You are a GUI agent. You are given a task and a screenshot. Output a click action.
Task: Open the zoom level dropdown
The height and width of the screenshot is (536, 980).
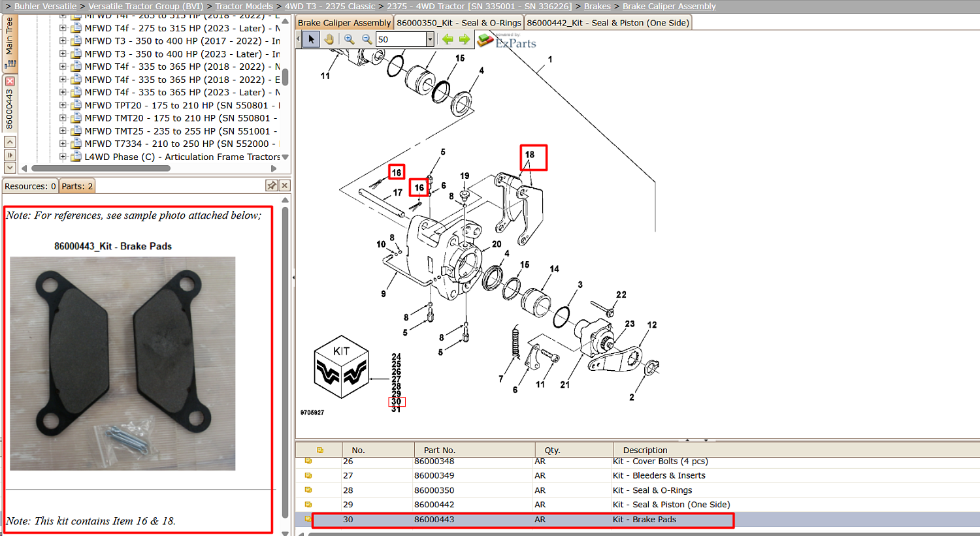click(x=430, y=39)
